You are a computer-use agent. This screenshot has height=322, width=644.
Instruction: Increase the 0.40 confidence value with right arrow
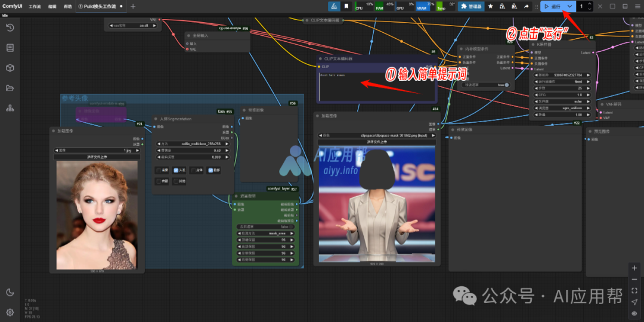(227, 150)
